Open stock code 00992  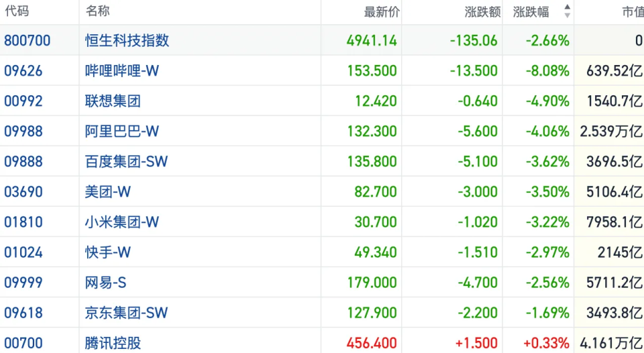coord(23,101)
